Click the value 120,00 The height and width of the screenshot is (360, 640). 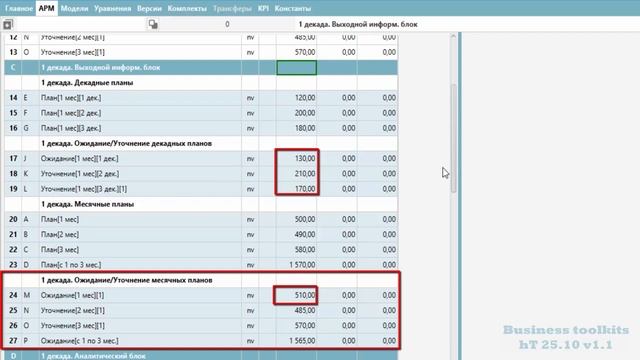tap(305, 98)
